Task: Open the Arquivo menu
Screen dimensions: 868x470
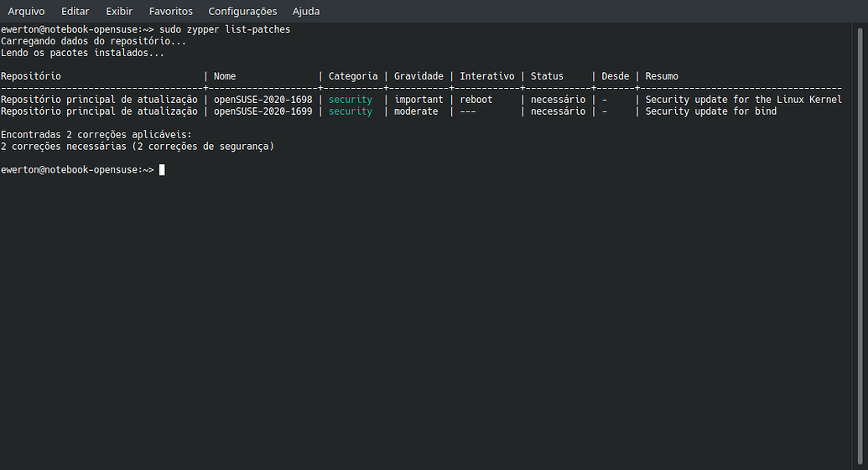Action: click(x=26, y=11)
